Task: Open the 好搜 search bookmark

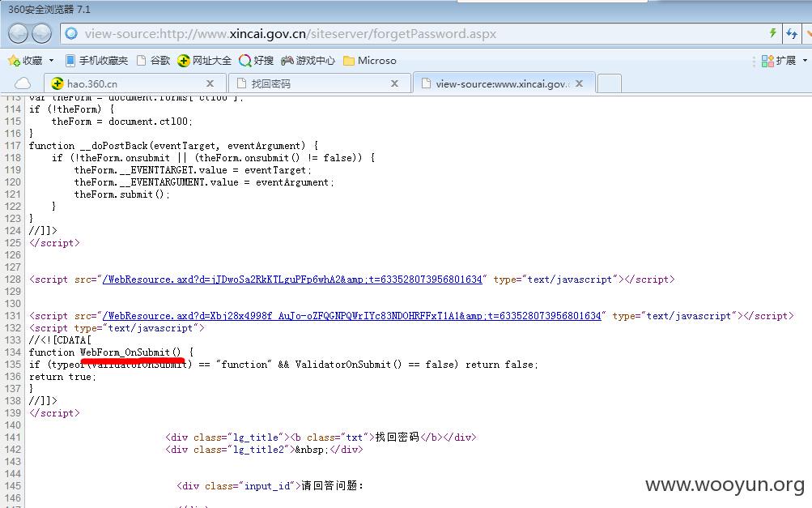Action: [x=256, y=61]
